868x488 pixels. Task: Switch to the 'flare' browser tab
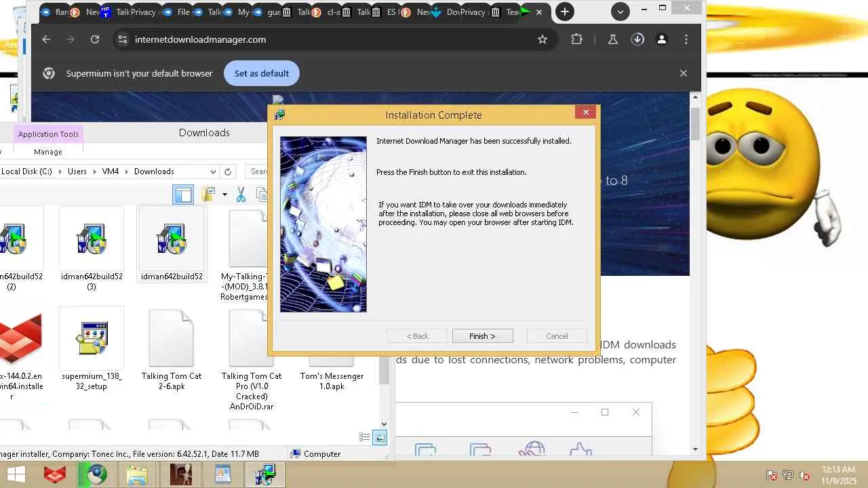pos(55,12)
